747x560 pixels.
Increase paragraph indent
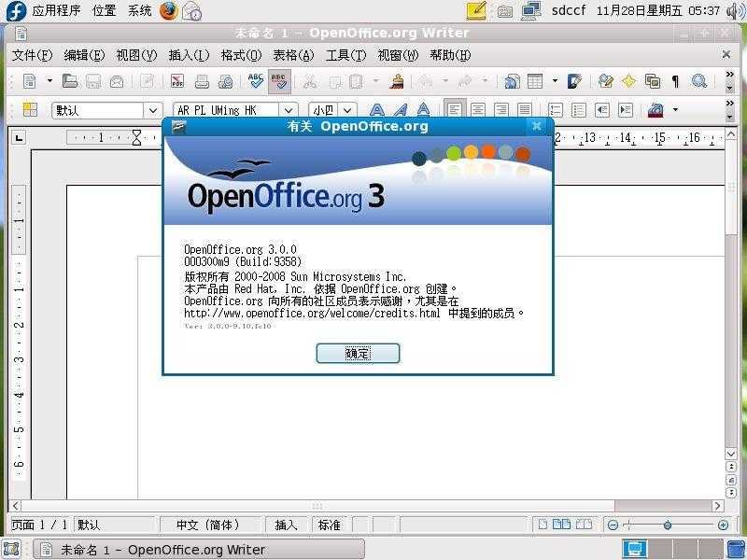point(626,110)
